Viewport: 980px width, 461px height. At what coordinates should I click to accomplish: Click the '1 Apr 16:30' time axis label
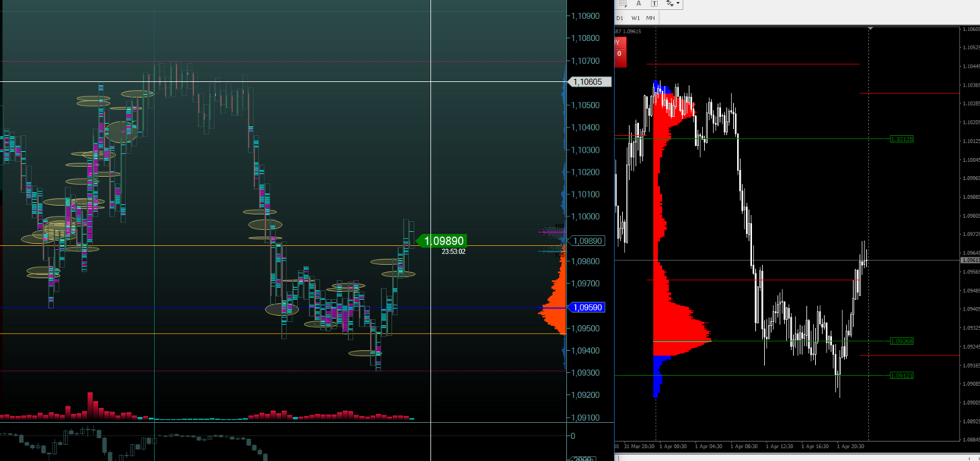(815, 447)
